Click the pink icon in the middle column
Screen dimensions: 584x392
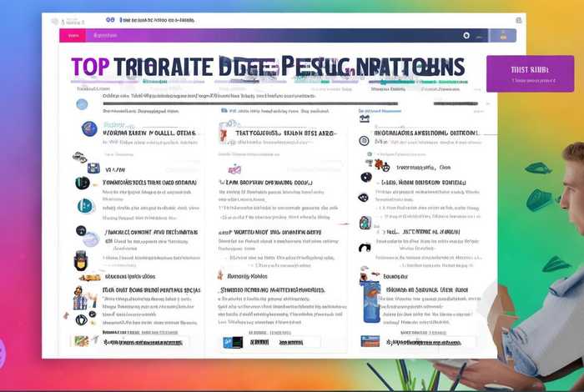point(234,169)
